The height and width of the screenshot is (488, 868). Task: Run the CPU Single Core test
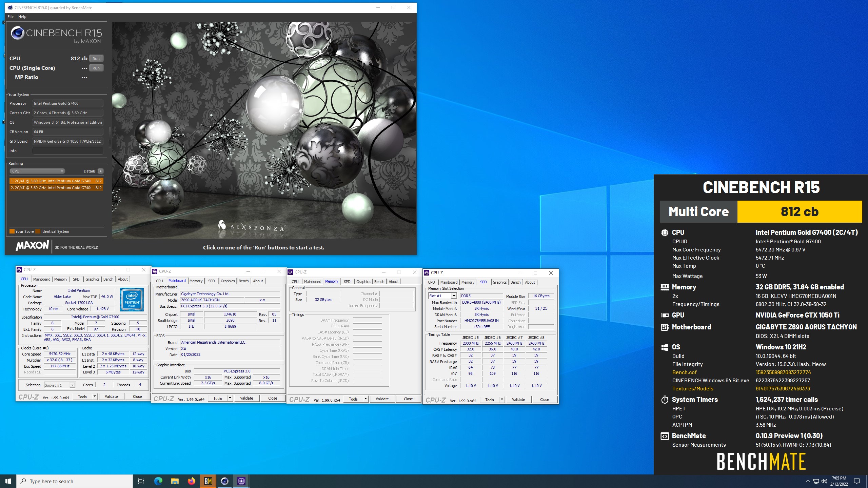[96, 68]
